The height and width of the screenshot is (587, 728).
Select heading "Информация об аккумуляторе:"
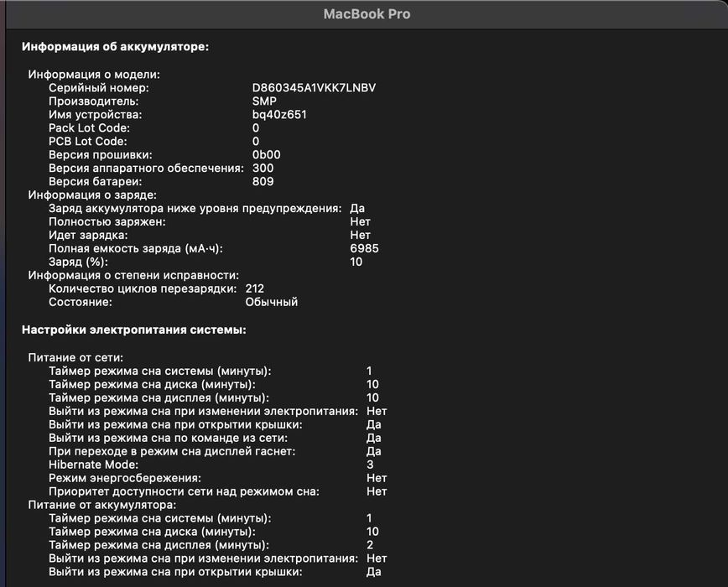tap(115, 46)
